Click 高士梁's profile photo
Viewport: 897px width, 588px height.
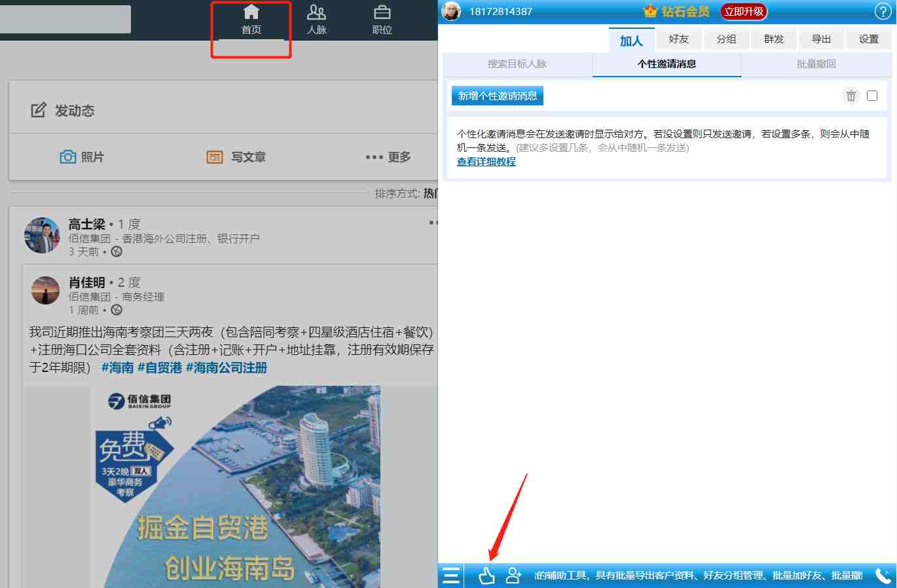[x=42, y=235]
